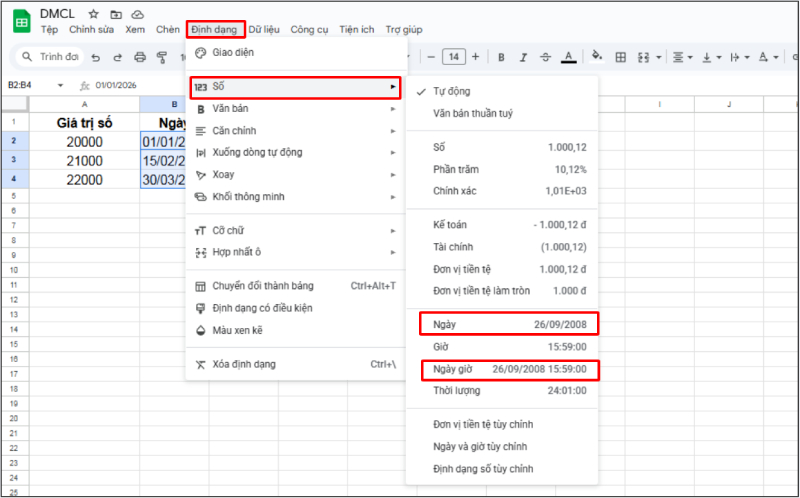Open the Chèn menu
The image size is (800, 498).
pos(168,30)
